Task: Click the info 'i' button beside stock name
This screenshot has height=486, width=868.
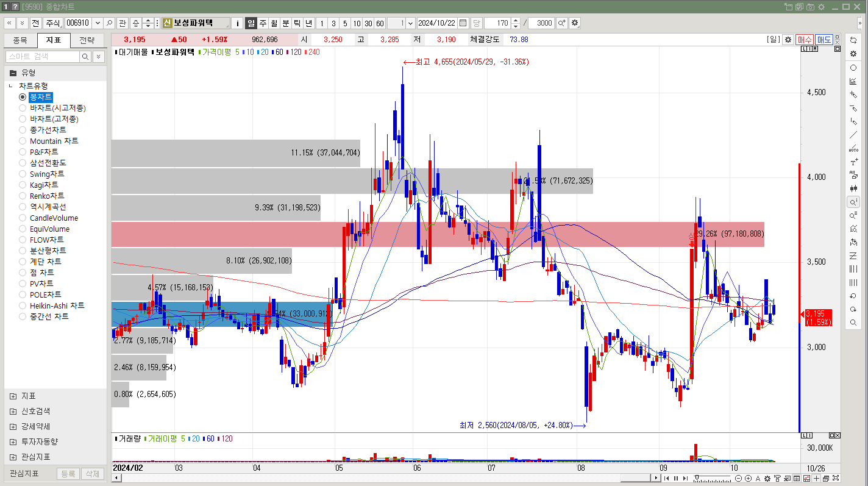Action: pos(238,23)
